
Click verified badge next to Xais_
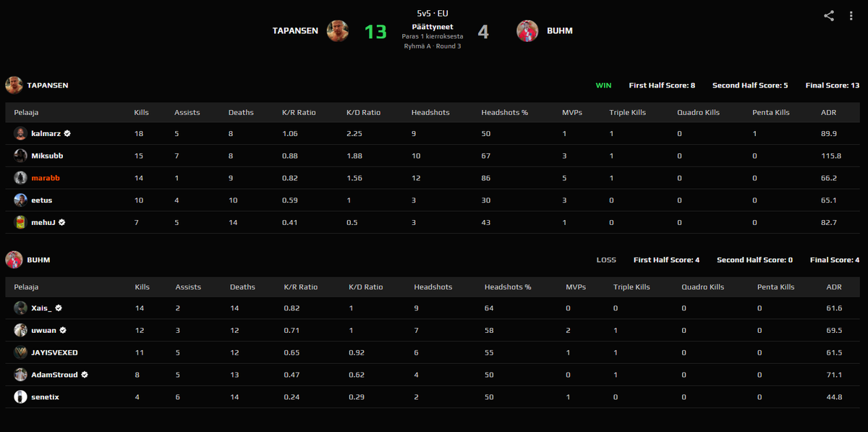pos(59,308)
